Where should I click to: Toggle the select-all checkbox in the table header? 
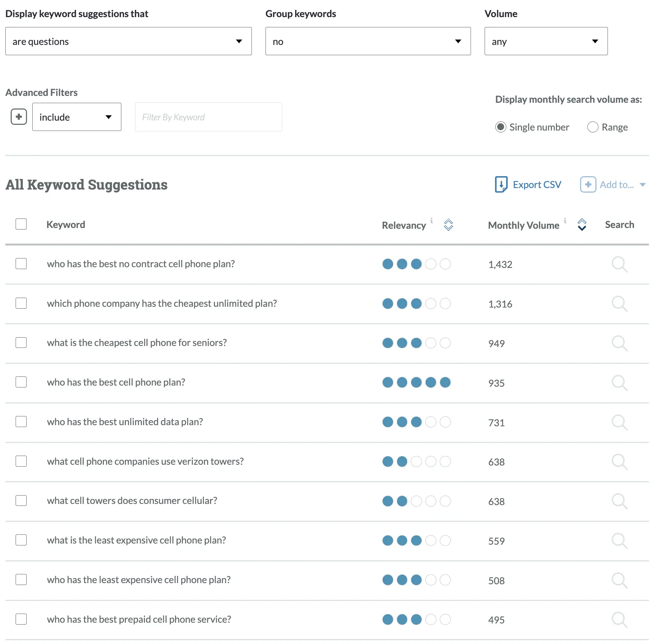coord(21,224)
